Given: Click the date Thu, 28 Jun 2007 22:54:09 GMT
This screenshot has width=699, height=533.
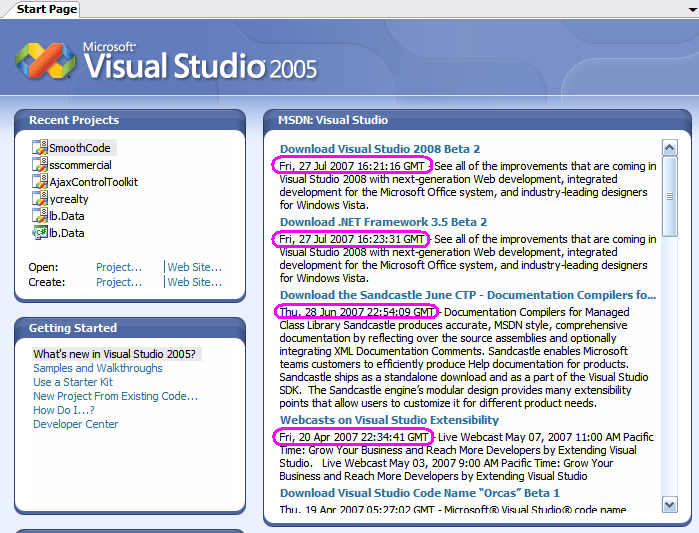Looking at the screenshot, I should click(357, 312).
